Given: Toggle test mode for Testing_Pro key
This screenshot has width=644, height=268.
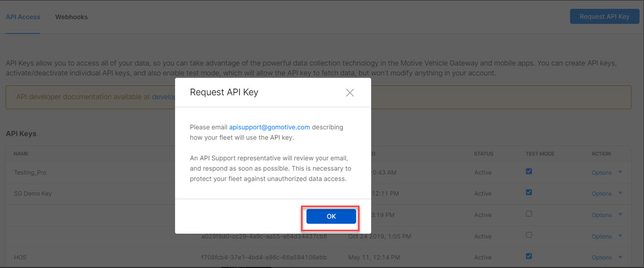Looking at the screenshot, I should (529, 171).
